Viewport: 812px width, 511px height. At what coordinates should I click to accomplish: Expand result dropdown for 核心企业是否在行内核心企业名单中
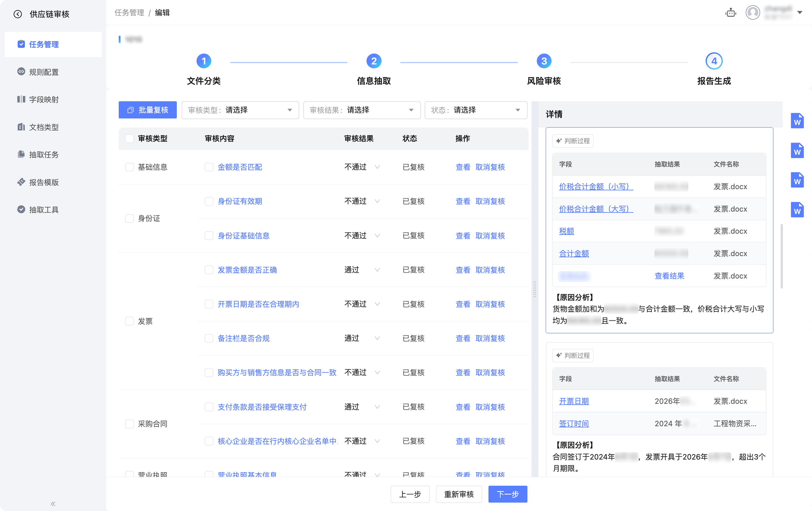[x=377, y=441]
